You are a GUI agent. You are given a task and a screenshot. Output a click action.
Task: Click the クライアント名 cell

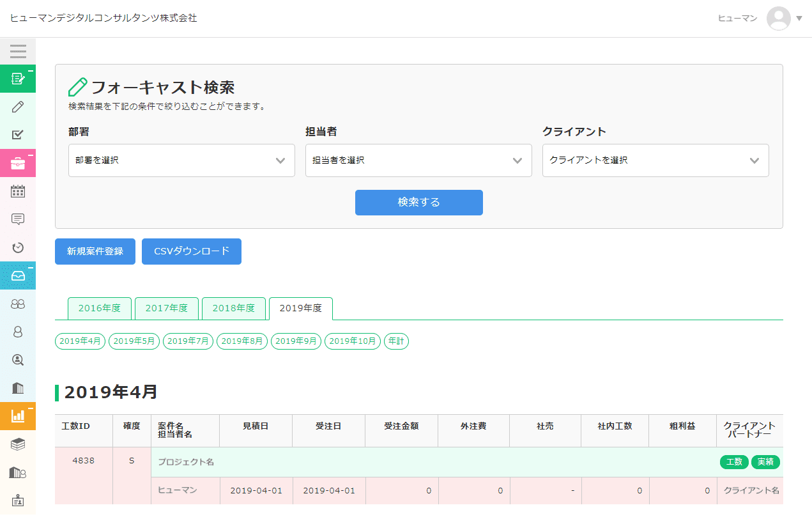click(x=751, y=491)
